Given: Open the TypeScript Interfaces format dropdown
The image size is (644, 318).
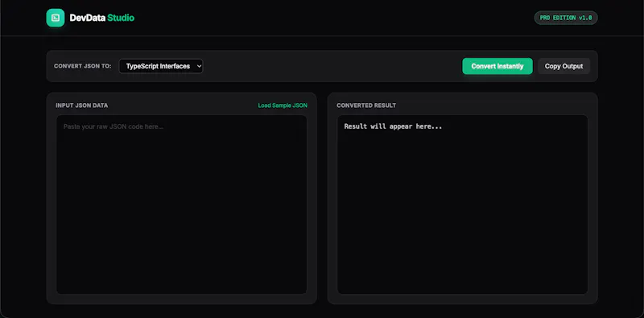Looking at the screenshot, I should [x=160, y=66].
